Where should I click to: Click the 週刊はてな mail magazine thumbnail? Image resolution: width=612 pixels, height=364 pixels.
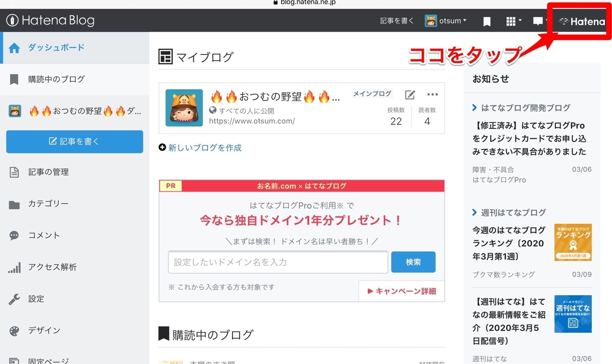[573, 314]
